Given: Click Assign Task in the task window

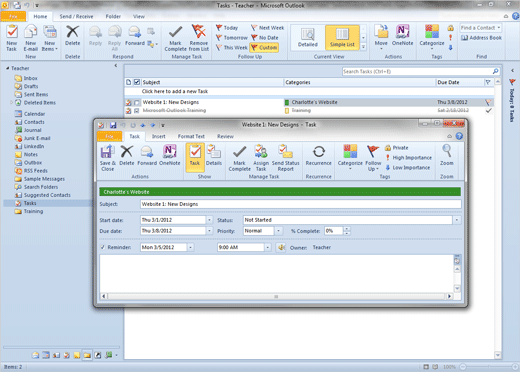Looking at the screenshot, I should pos(261,158).
